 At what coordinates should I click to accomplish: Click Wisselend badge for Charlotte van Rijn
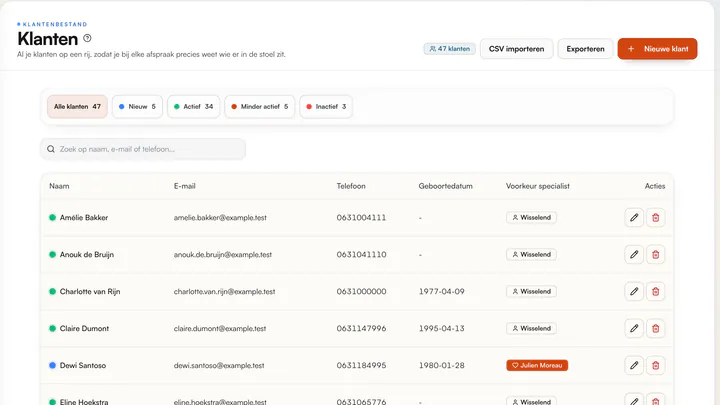coord(531,292)
